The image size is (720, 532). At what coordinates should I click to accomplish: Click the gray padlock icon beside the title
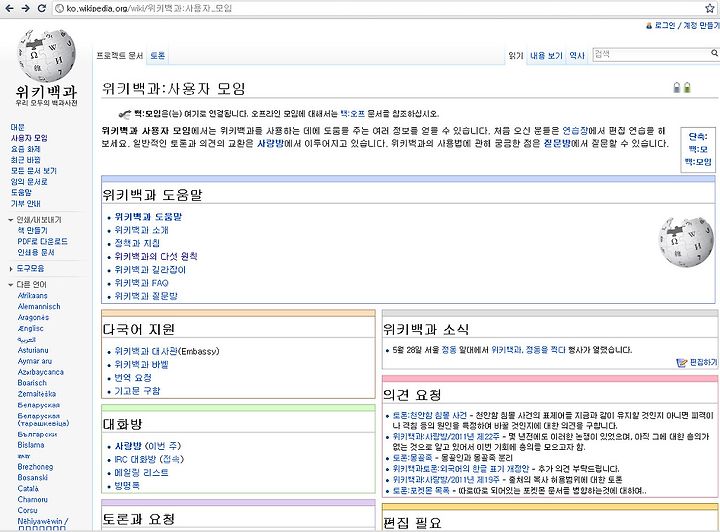click(676, 87)
